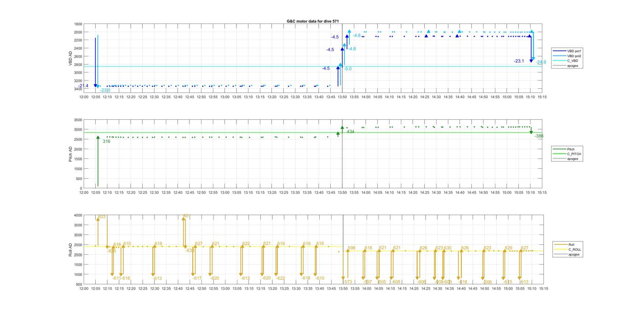This screenshot has width=644, height=319.
Task: Click the '3500' tick on Pitch y-axis
Action: [x=78, y=120]
